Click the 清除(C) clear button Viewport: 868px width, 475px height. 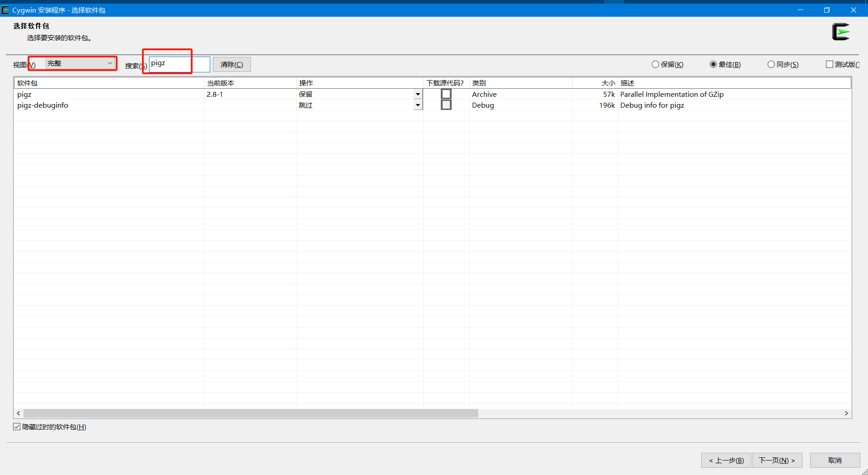[x=231, y=64]
